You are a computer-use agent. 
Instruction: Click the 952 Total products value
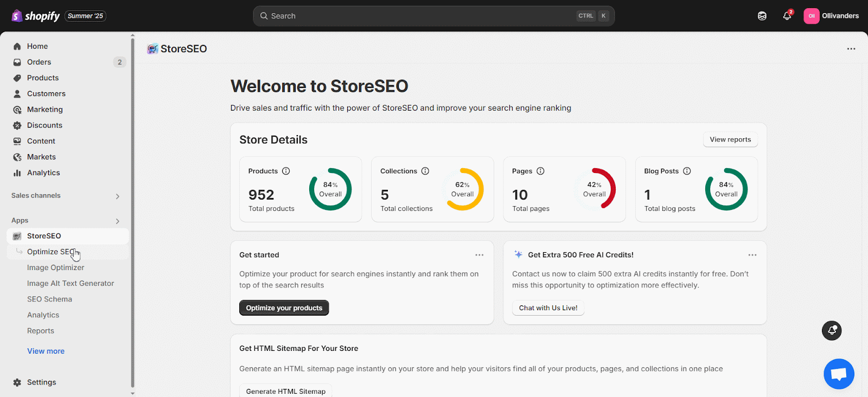pyautogui.click(x=261, y=195)
